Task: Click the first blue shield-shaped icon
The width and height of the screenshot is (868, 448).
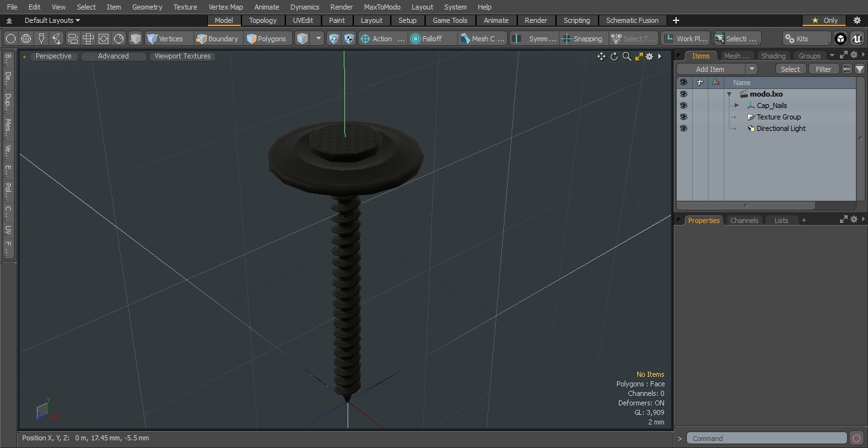Action: click(334, 39)
